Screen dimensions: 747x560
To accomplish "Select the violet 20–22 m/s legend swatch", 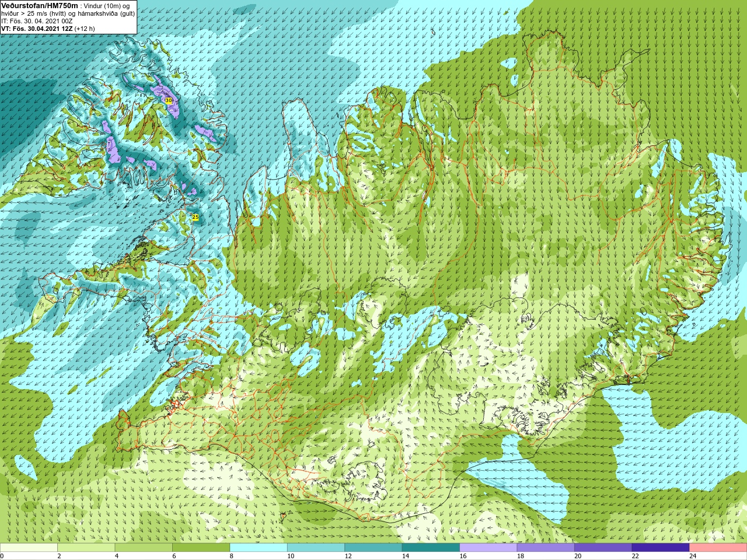I will pos(603,548).
